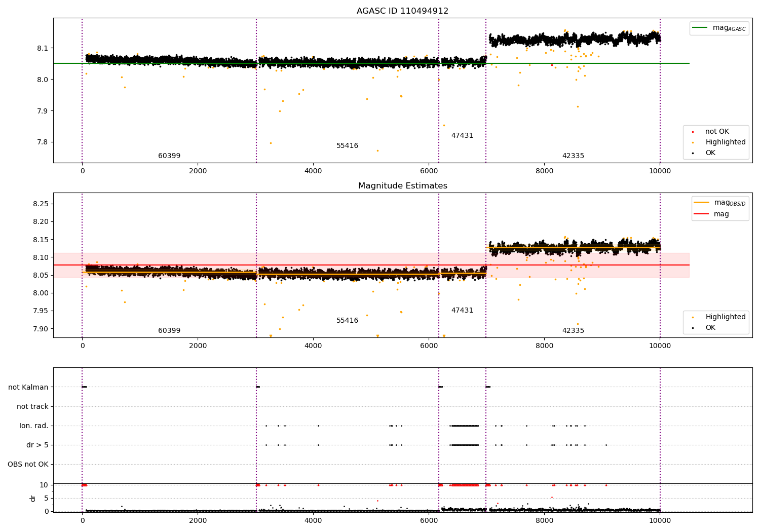Click label 55416 in the AGASC plot
The width and height of the screenshot is (760, 532).
pos(347,146)
